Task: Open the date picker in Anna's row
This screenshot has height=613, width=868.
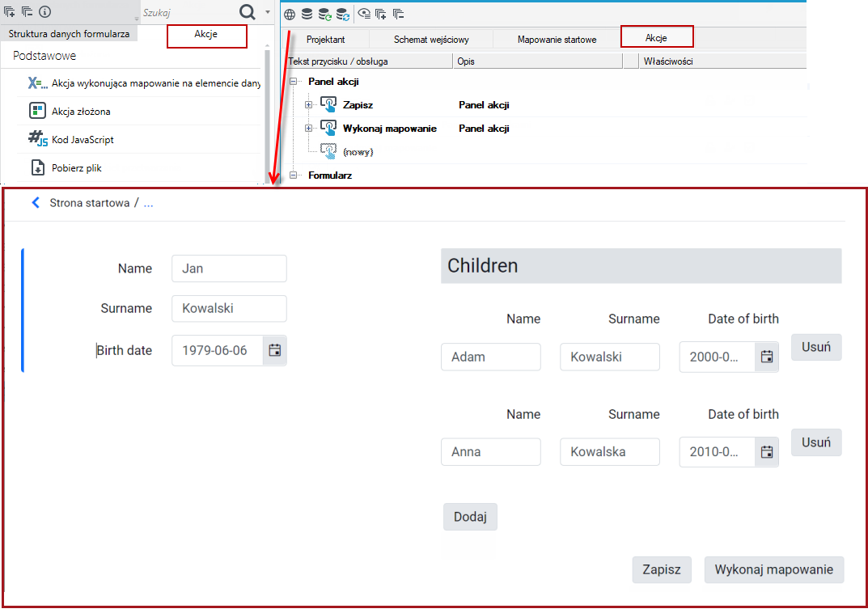Action: (x=767, y=452)
